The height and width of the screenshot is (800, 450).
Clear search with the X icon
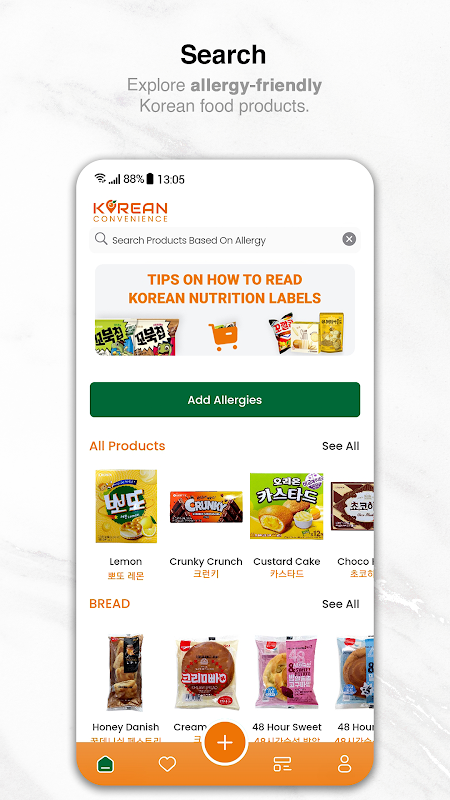tap(349, 239)
